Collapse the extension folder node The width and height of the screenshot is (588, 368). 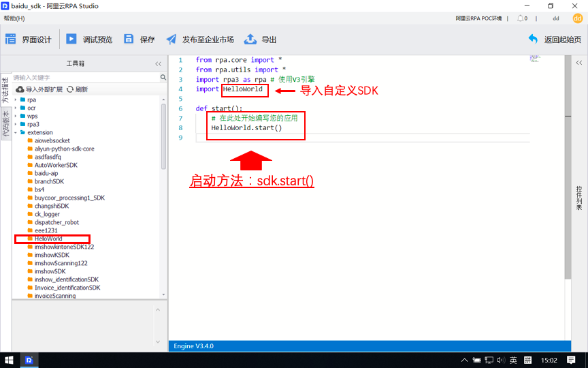16,133
